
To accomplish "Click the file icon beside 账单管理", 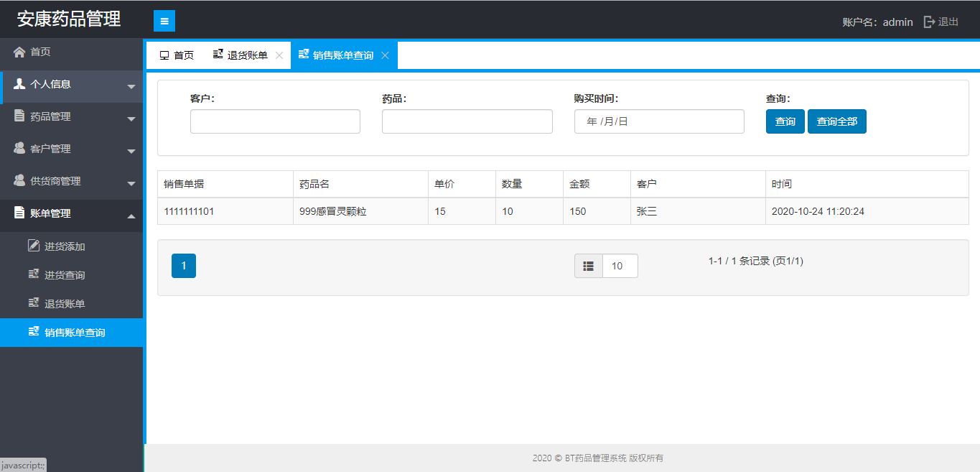I will coord(19,213).
